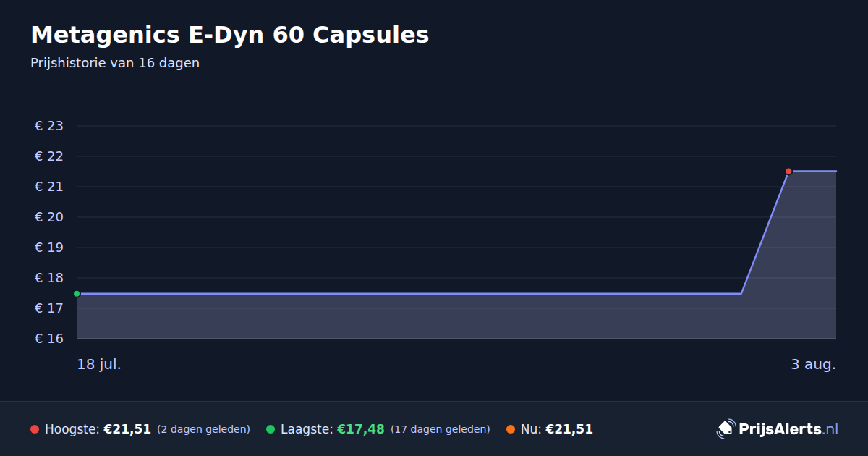Click the 3 aug. date label
868x456 pixels.
813,364
